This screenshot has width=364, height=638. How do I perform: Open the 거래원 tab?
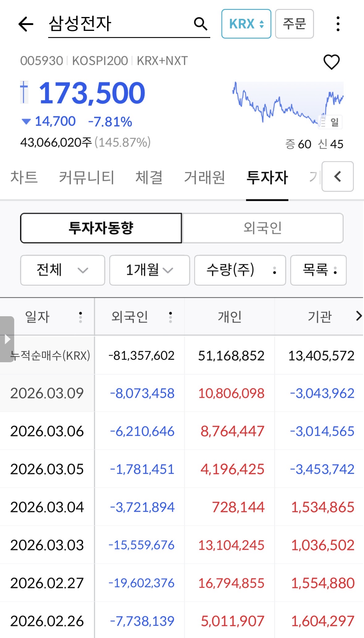204,177
